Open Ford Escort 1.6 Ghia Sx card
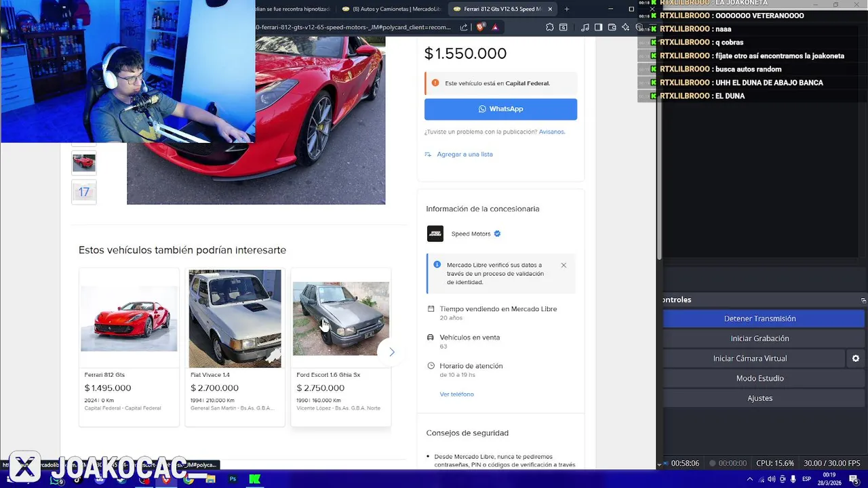The height and width of the screenshot is (488, 868). 340,347
